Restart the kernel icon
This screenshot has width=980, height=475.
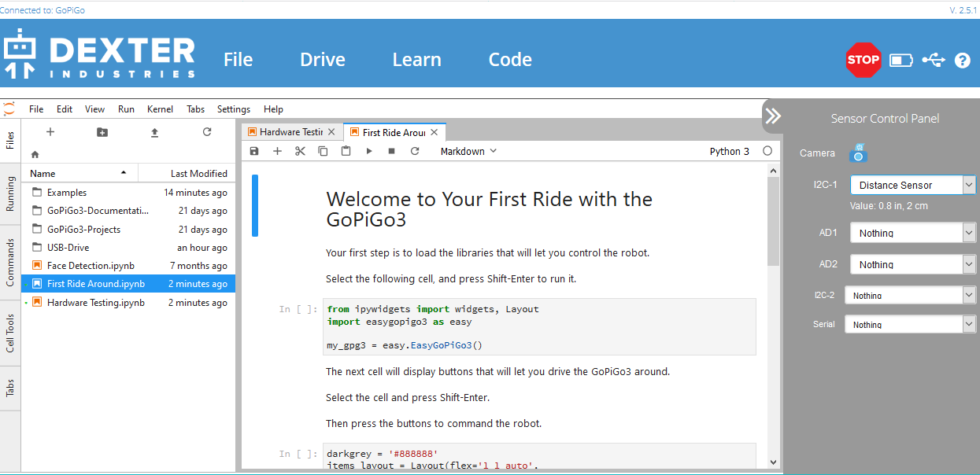click(x=415, y=151)
